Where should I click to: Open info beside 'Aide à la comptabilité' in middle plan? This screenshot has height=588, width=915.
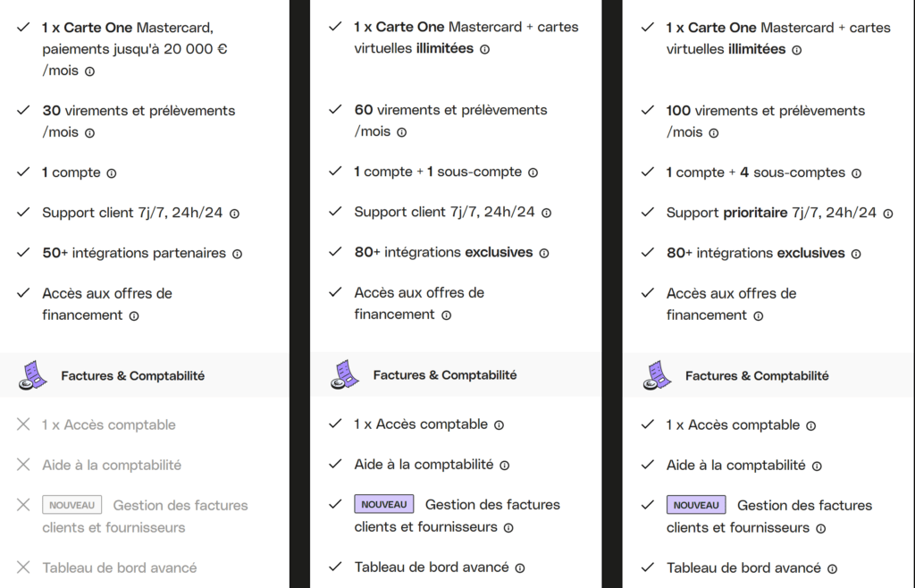pos(504,466)
